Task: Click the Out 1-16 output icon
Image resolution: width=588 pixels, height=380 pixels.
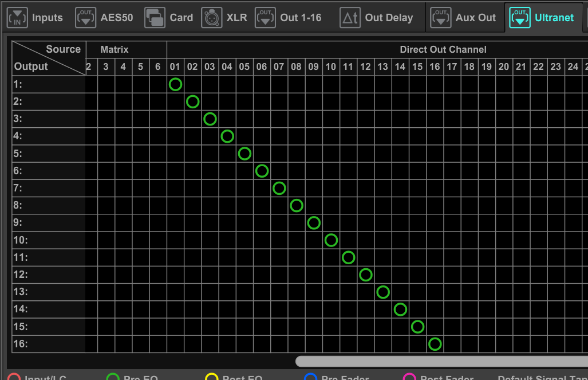Action: point(265,18)
